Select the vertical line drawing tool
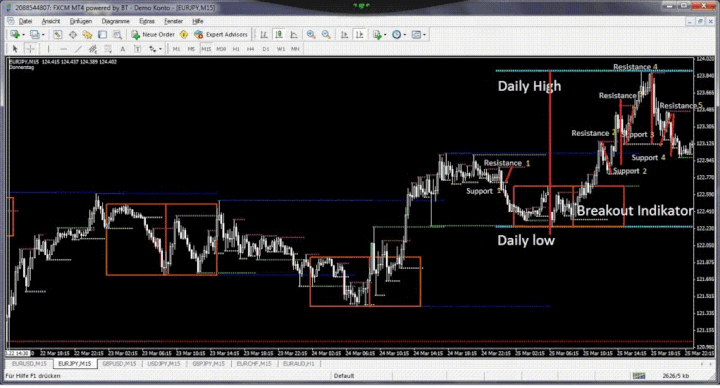This screenshot has width=720, height=388. (48, 49)
